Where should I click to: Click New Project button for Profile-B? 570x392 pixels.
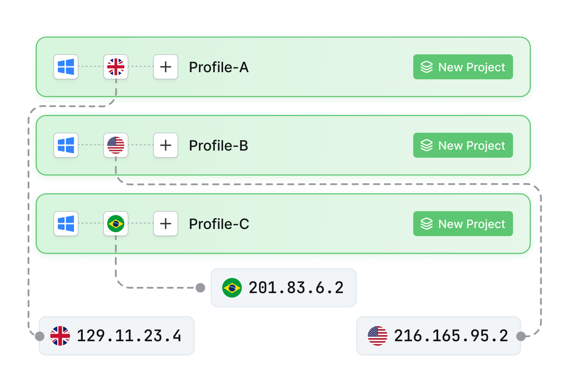(463, 145)
